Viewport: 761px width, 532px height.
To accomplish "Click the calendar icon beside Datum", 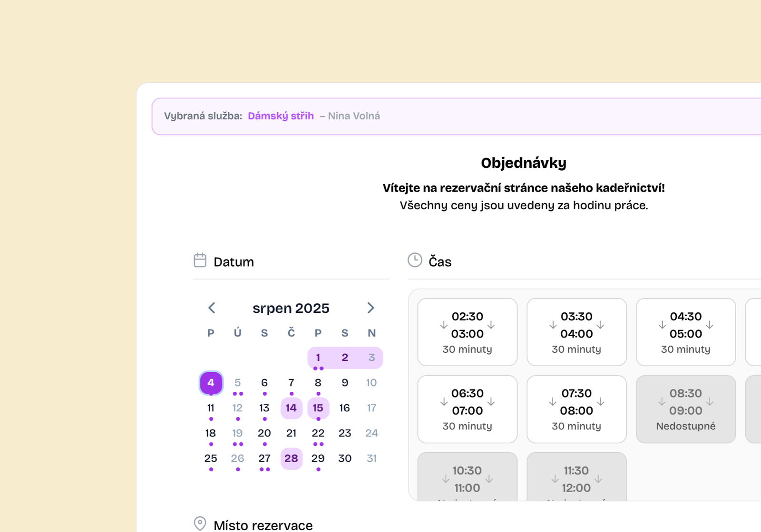I will pyautogui.click(x=200, y=261).
